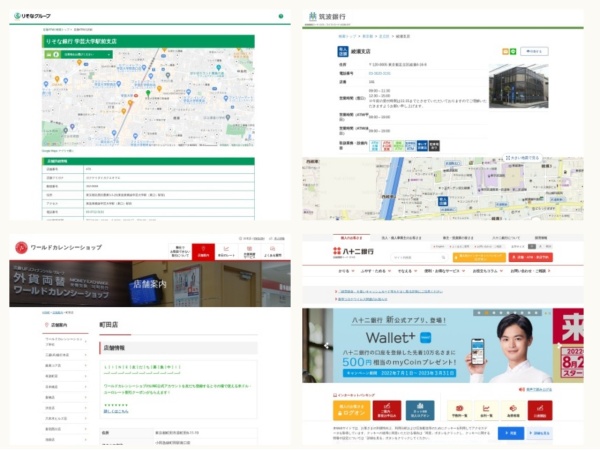Select the 株主・投資家の皆さま tab
Screen dimensions: 600x450
coord(458,238)
